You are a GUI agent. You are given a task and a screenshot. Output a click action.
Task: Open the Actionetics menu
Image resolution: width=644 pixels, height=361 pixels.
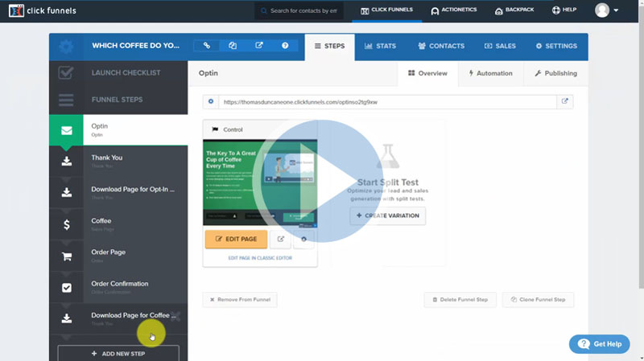tap(453, 10)
